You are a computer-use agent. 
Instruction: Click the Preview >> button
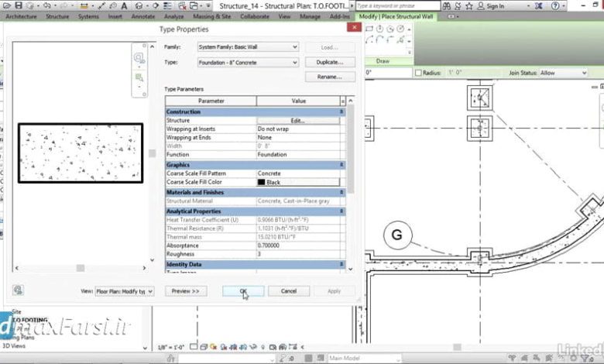(x=186, y=291)
